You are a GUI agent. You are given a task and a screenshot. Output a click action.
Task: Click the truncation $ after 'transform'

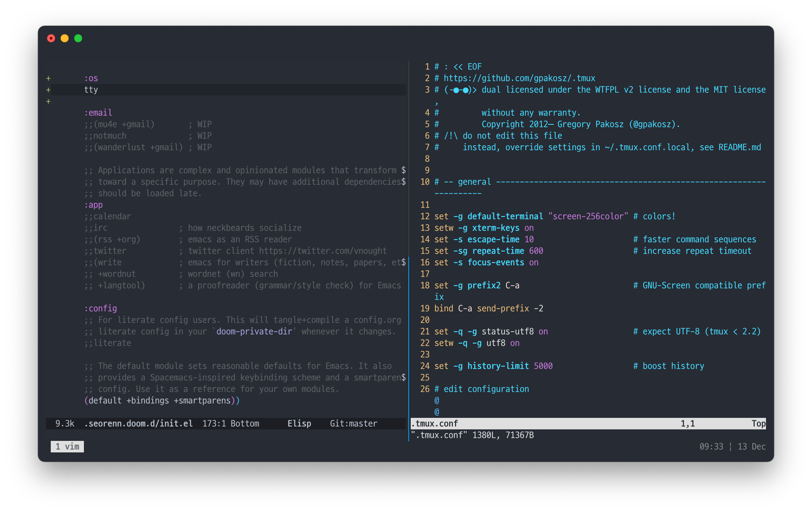pyautogui.click(x=403, y=170)
